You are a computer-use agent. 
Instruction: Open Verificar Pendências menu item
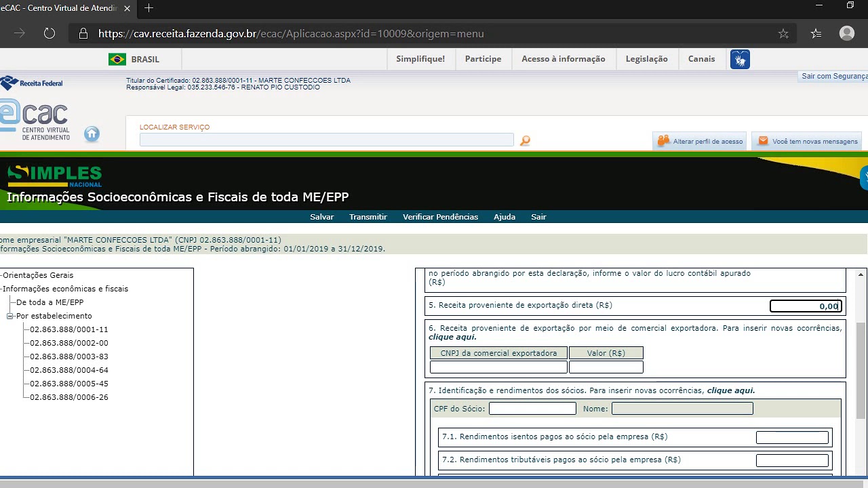click(440, 217)
